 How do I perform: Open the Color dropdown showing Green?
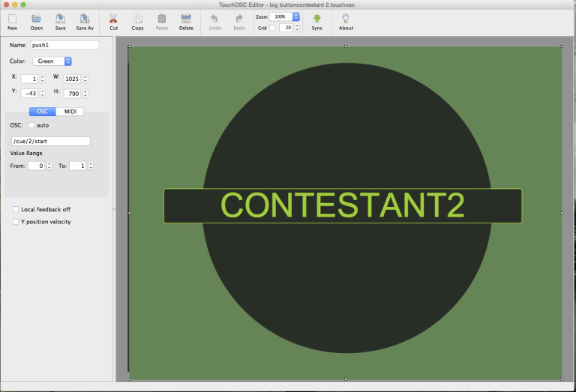(52, 61)
